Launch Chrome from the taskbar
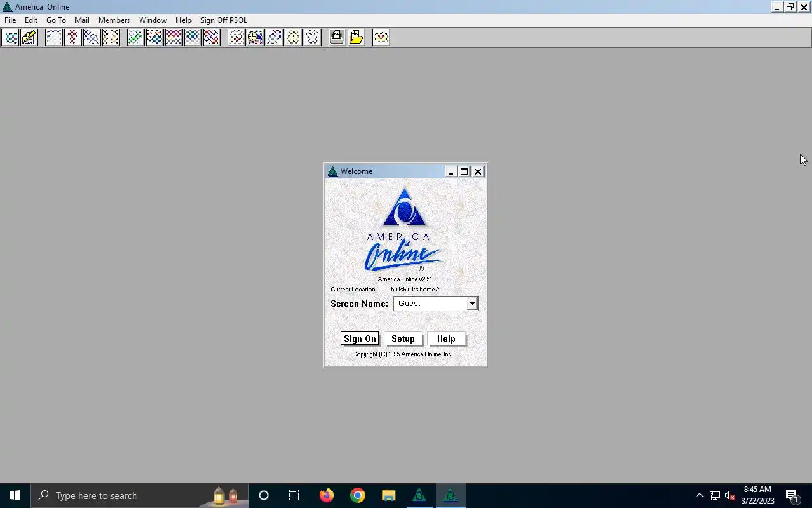The height and width of the screenshot is (508, 812). (358, 495)
